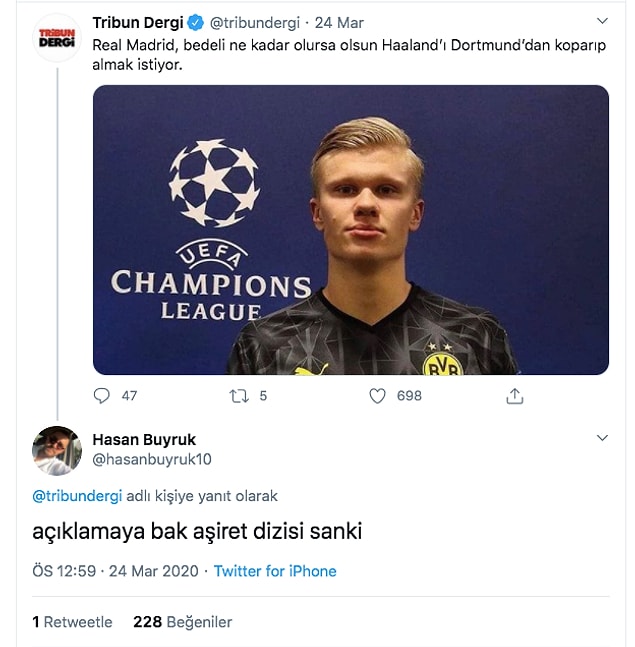View the 1 Retweetle list
Viewport: 635px width, 647px height.
point(72,622)
